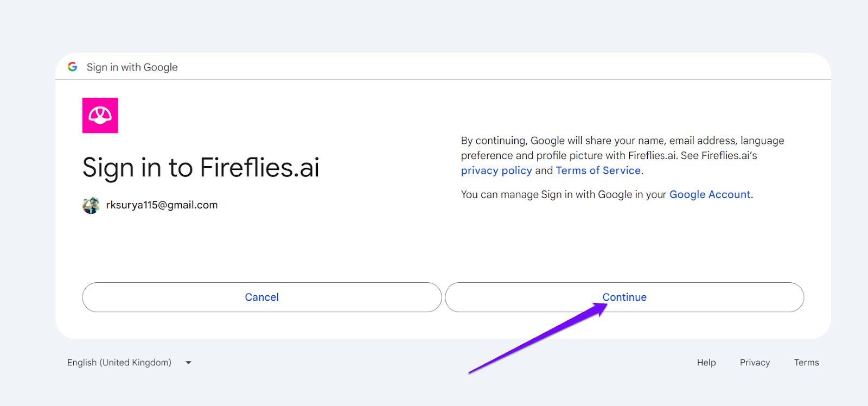Open the Fireflies.ai privacy policy link

(496, 170)
